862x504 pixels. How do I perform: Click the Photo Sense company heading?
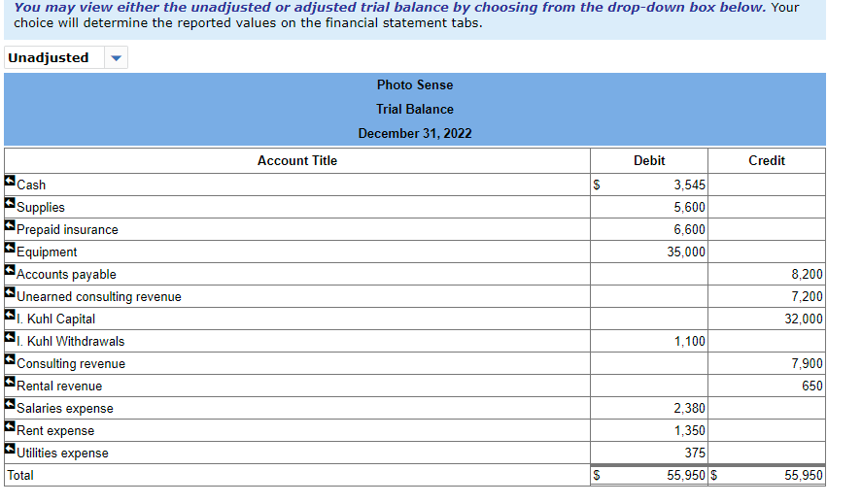point(415,85)
